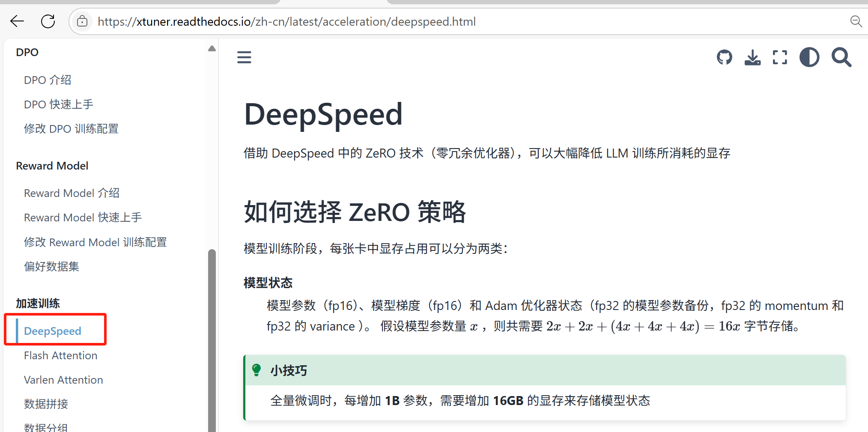Click the Reward Model section heading

(52, 166)
